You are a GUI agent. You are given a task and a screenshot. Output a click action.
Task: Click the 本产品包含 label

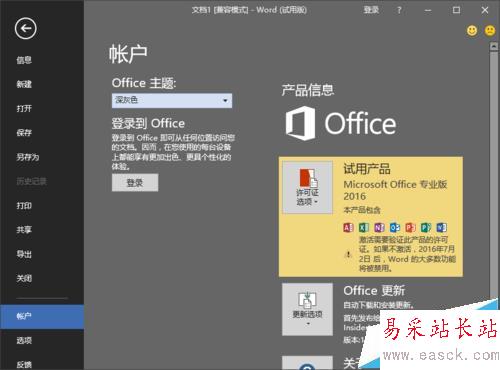coord(362,210)
